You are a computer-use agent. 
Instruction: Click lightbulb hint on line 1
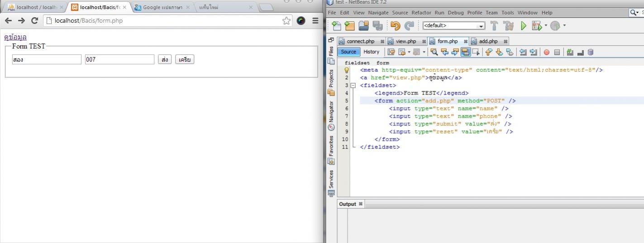[x=347, y=70]
